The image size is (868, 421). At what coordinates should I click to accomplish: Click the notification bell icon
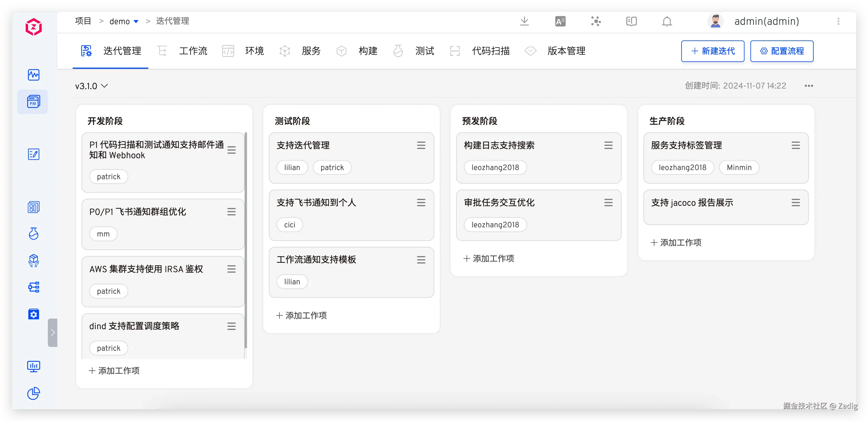click(x=667, y=22)
